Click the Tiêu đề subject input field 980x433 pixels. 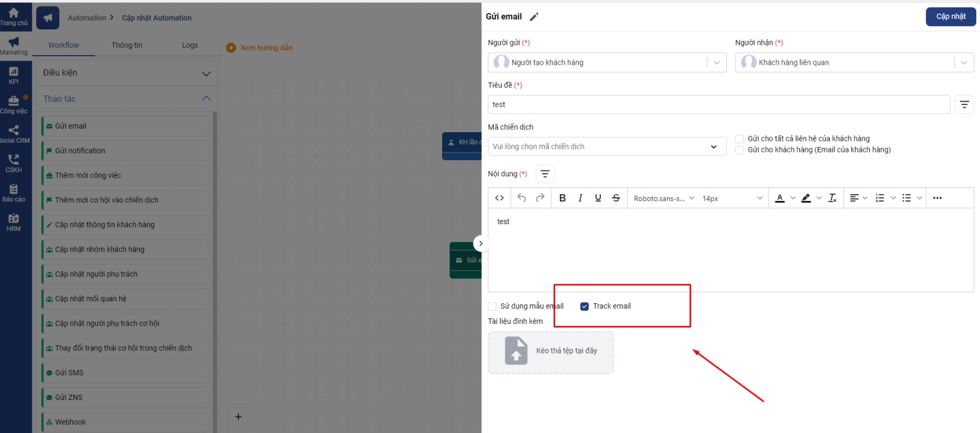[x=718, y=105]
